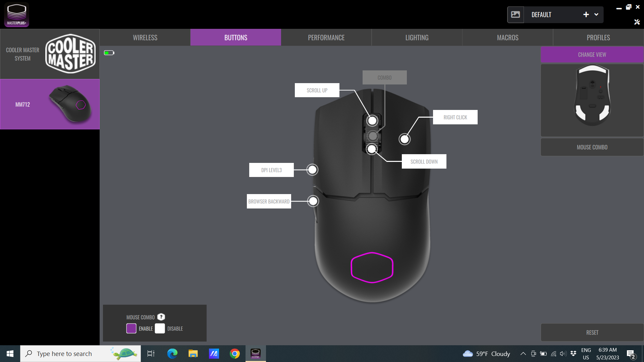Screen dimensions: 644x362
Task: Enable Mouse Combo
Action: coord(131,328)
